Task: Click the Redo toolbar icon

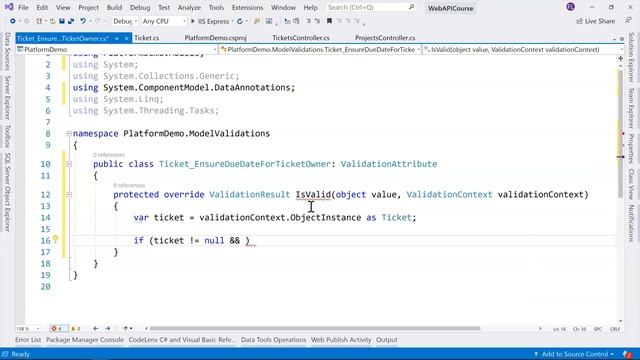Action: 97,21
